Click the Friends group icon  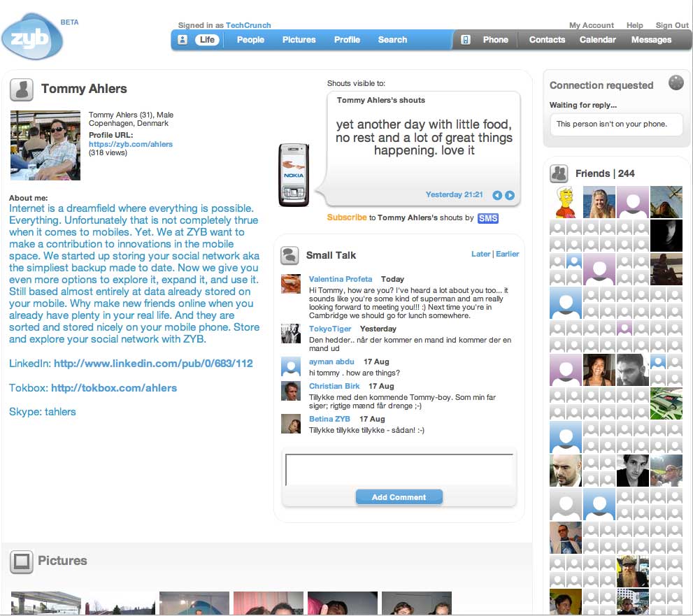pos(559,173)
